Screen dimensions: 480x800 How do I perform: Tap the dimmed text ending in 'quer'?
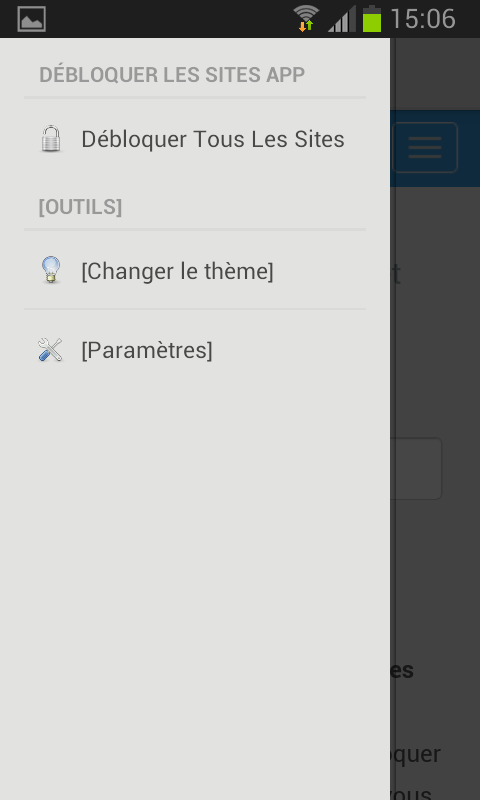coord(416,755)
